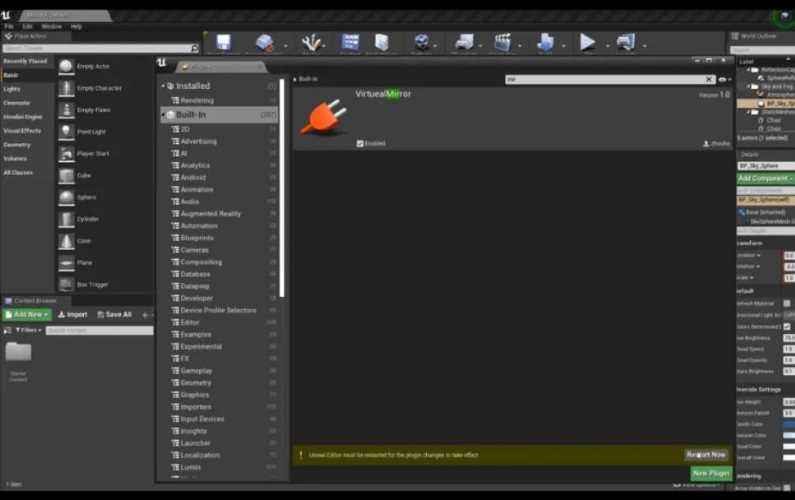Open the Marketplace toolbar icon
Viewport: 795px width, 500px height.
(382, 43)
